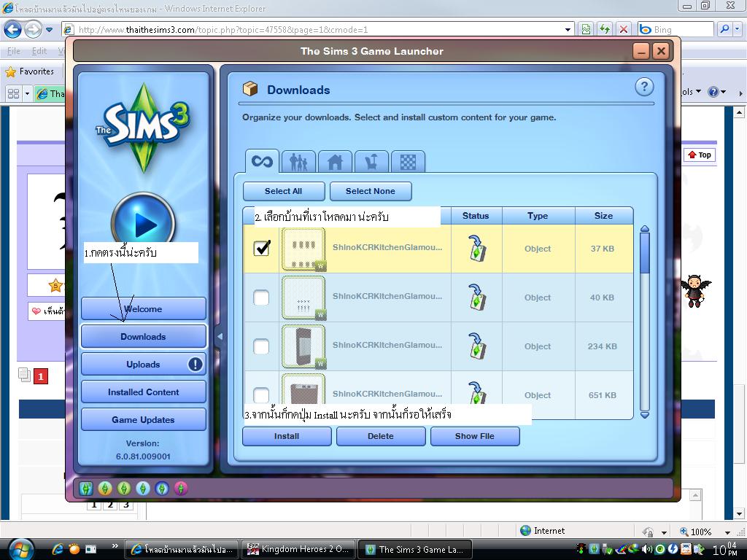Click first game icon in launcher bottom bar
The image size is (747, 560).
86,488
